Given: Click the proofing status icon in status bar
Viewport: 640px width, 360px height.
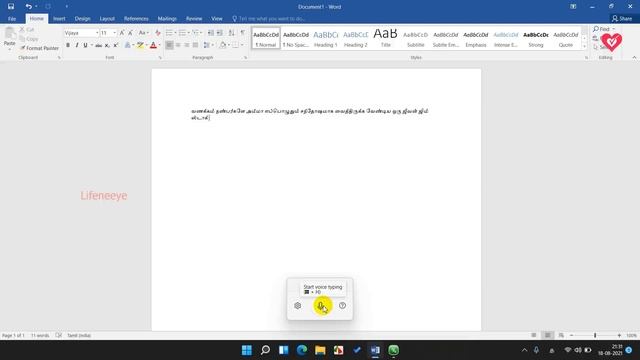Looking at the screenshot, I should (x=59, y=335).
